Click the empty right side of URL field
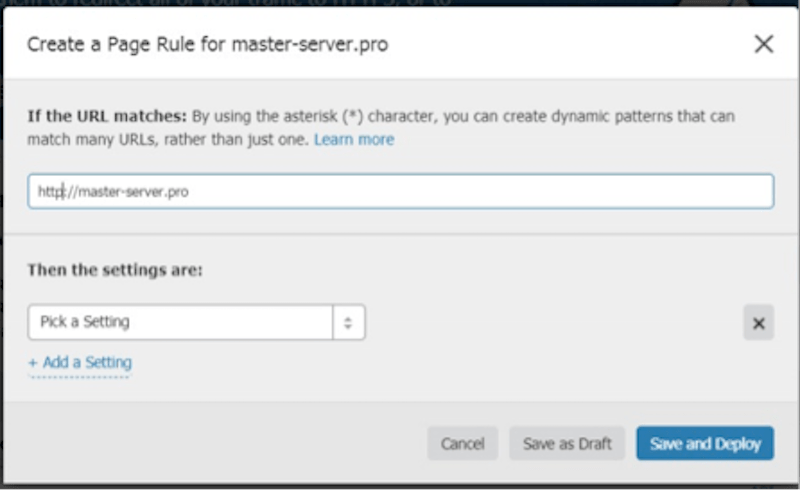 (x=600, y=192)
